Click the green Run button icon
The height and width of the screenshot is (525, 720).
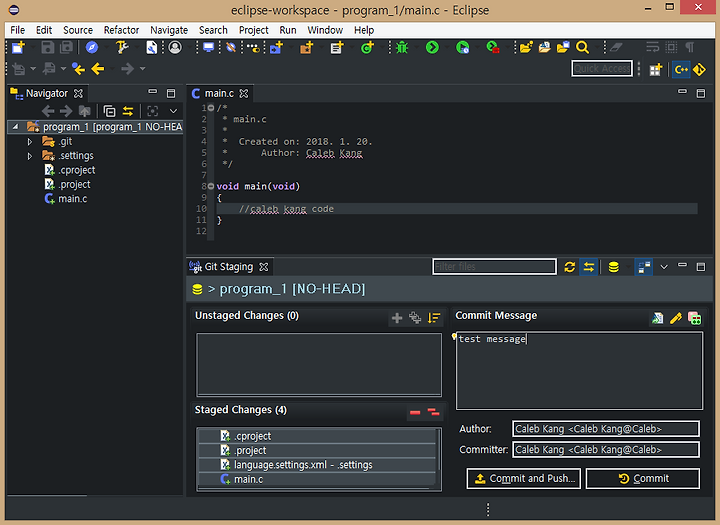pos(432,47)
